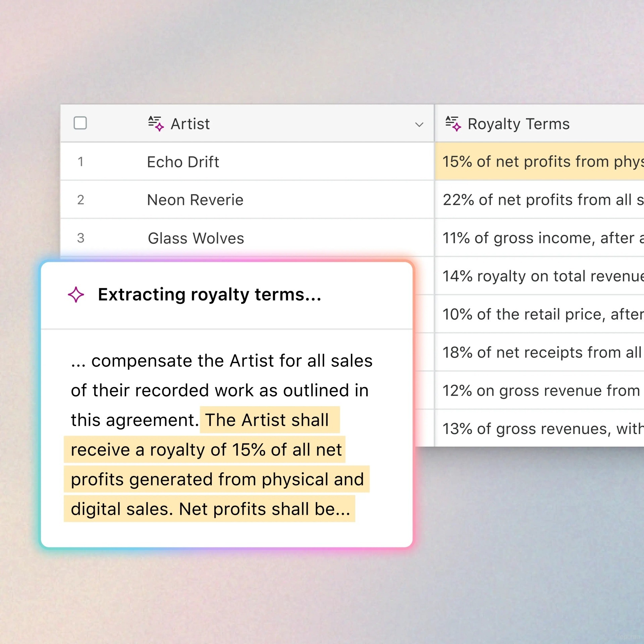
Task: Select the Echo Drift artist cell
Action: pyautogui.click(x=183, y=162)
